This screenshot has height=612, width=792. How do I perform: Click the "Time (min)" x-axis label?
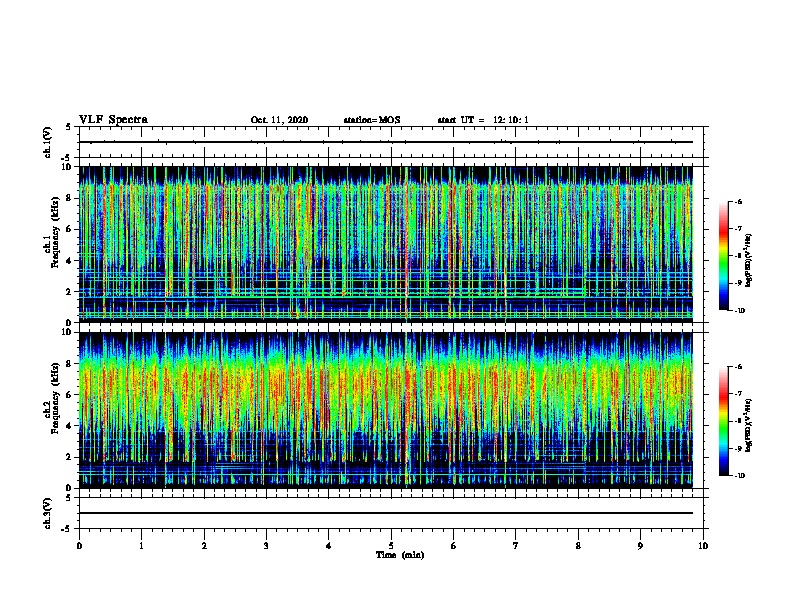[x=400, y=555]
